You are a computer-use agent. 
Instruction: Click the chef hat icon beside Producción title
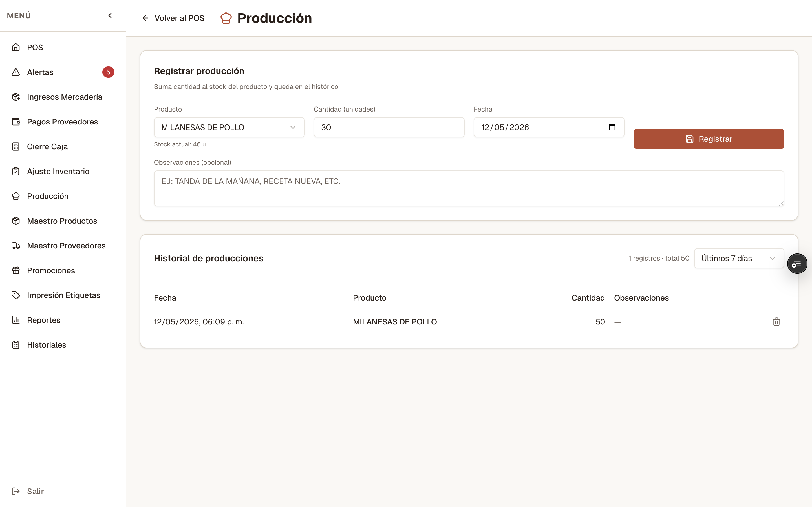pyautogui.click(x=226, y=18)
